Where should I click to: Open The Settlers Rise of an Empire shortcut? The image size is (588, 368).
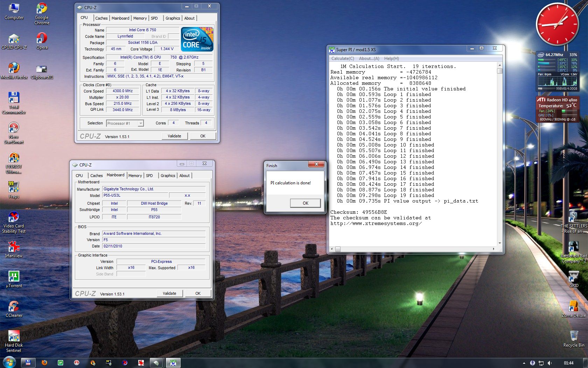574,222
